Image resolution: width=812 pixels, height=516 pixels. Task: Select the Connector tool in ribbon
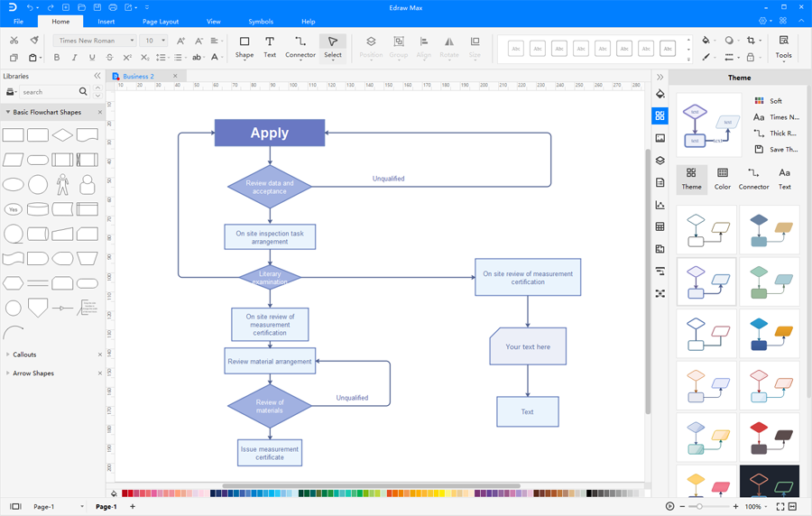coord(300,47)
